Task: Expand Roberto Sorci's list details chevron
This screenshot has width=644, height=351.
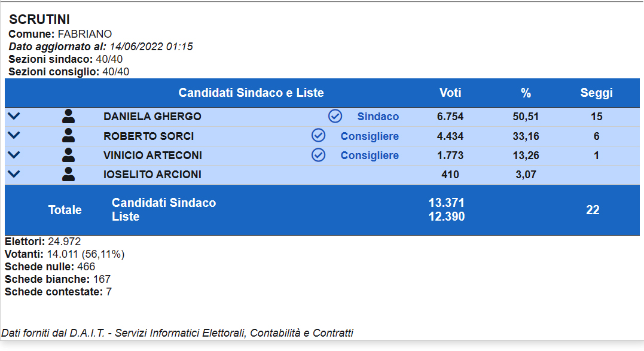Action: click(x=13, y=136)
